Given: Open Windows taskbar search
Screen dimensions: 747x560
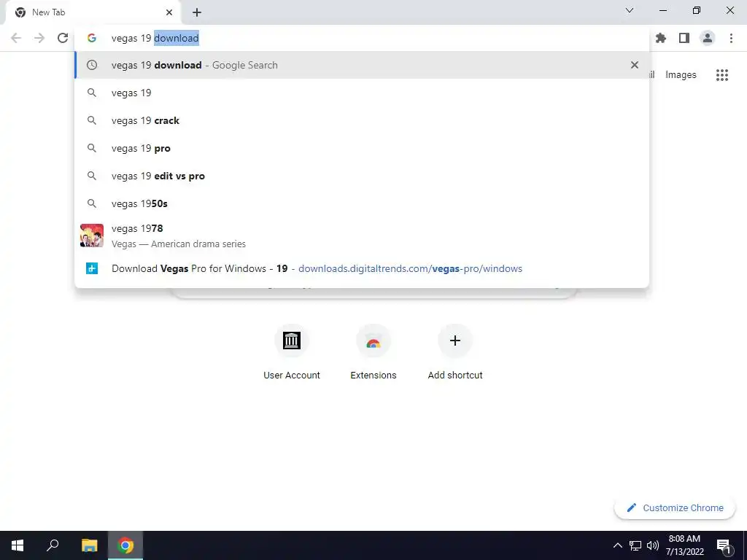Looking at the screenshot, I should pyautogui.click(x=53, y=545).
